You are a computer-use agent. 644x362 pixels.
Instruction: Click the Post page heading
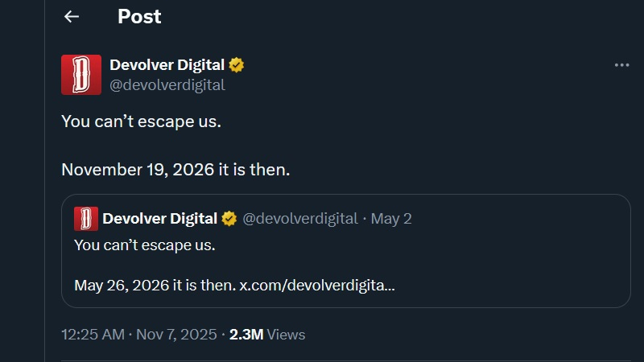click(139, 17)
